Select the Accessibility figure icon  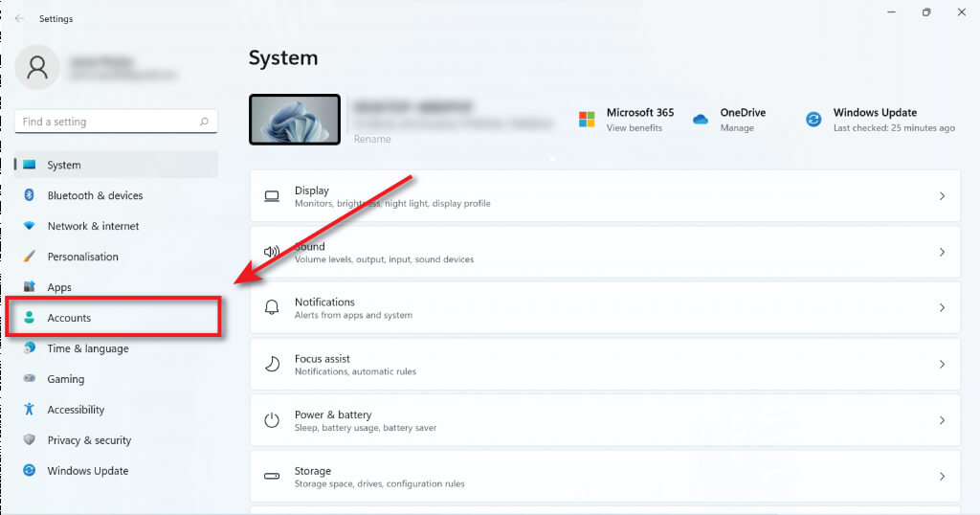click(x=30, y=410)
